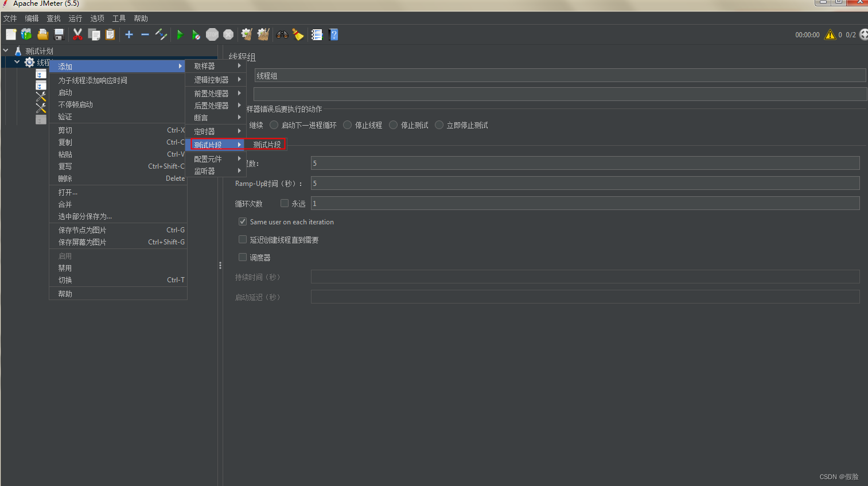This screenshot has width=868, height=486.
Task: Choose 选中部分保存为... from context menu
Action: [x=118, y=216]
